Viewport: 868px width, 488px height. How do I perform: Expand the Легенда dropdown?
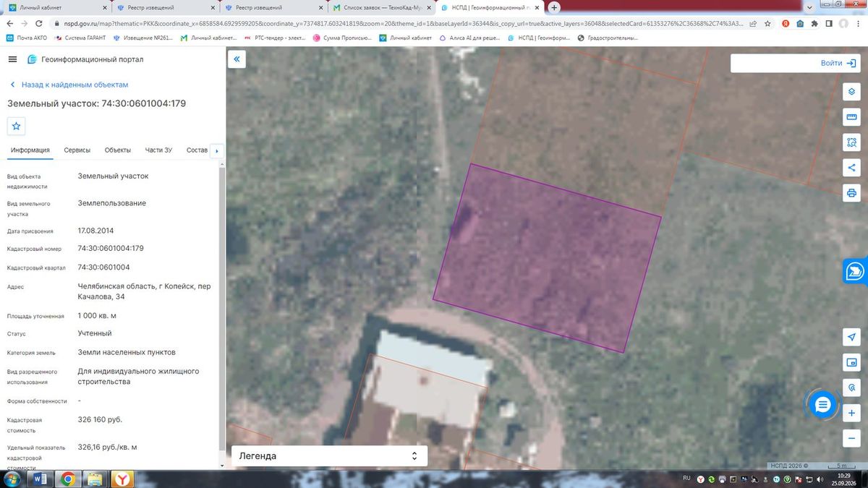(x=329, y=456)
